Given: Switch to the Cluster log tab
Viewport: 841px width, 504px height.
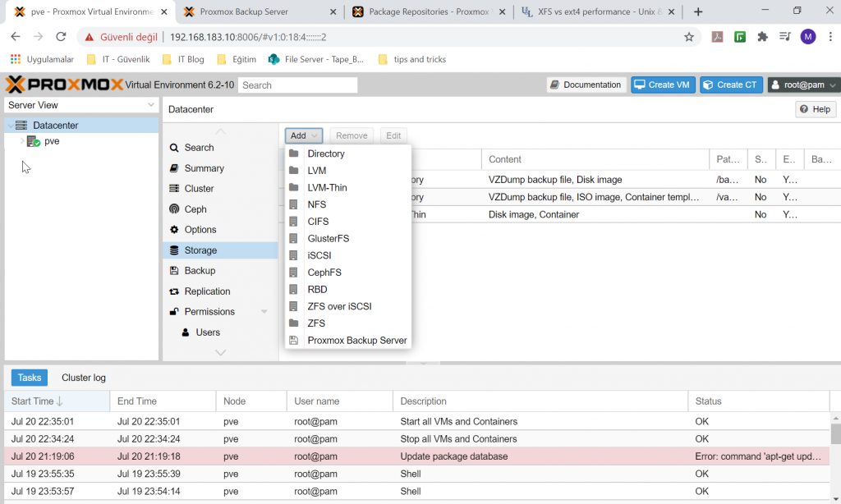Looking at the screenshot, I should tap(84, 378).
